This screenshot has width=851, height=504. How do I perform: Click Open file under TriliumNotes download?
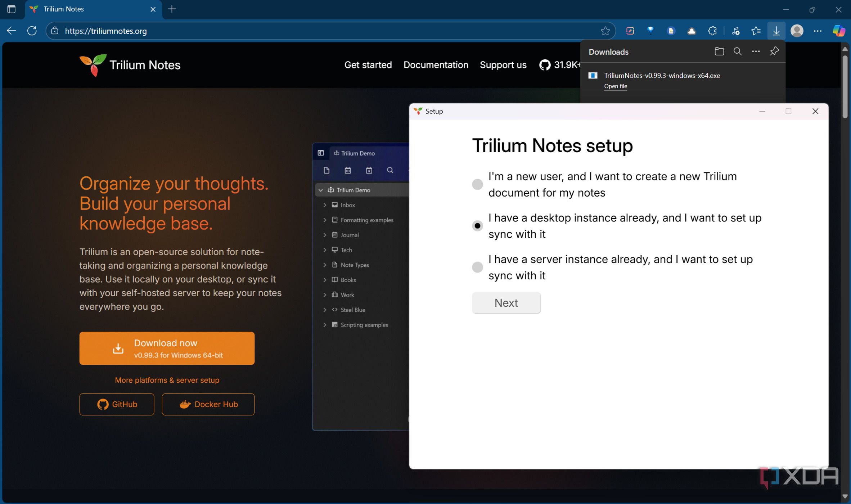(x=615, y=86)
